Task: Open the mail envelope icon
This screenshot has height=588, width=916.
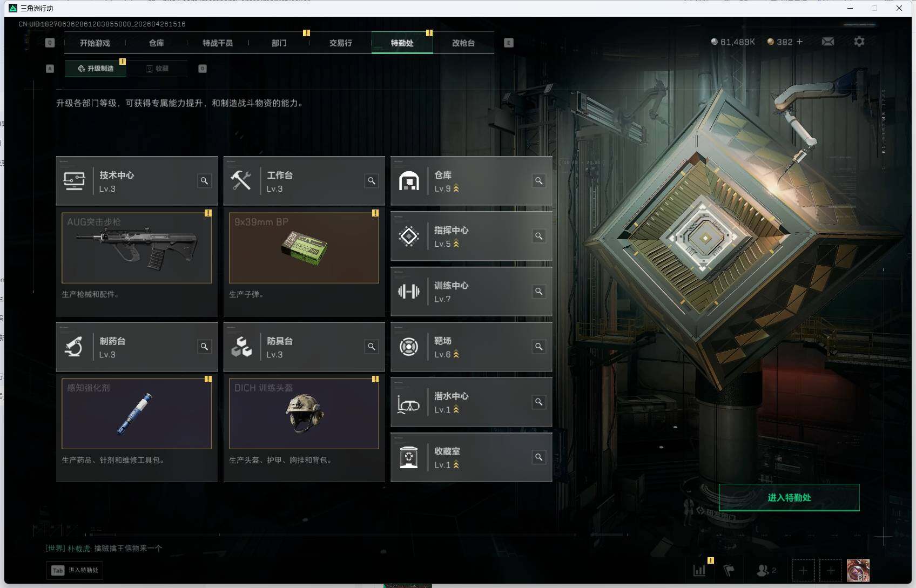Action: [827, 42]
